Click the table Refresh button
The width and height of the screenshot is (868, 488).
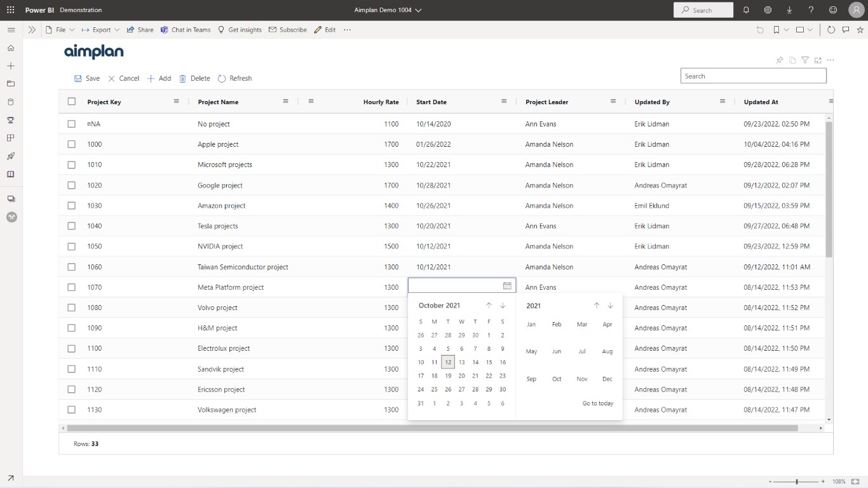234,78
